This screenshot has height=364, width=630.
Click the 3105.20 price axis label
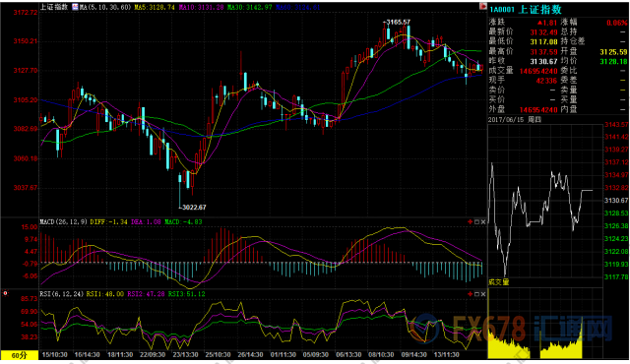(26, 100)
